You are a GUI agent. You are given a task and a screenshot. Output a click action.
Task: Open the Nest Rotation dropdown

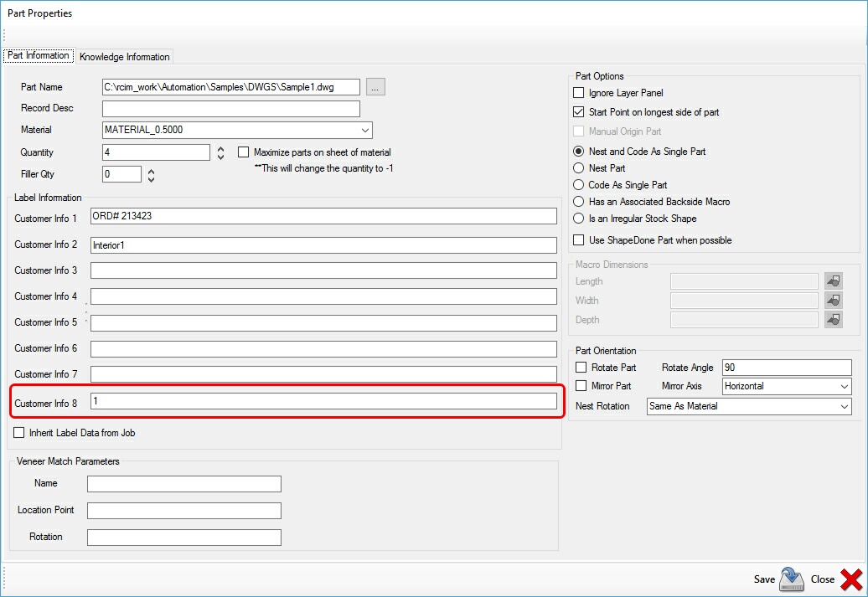pos(843,406)
